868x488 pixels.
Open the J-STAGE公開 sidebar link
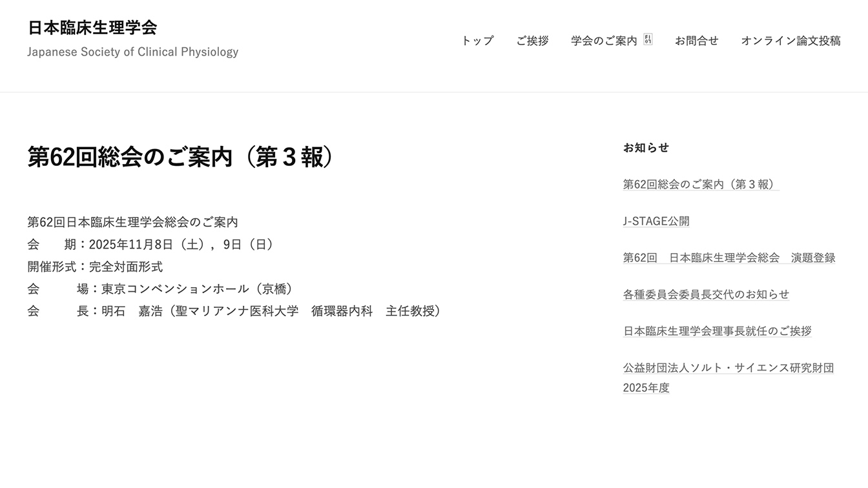656,221
